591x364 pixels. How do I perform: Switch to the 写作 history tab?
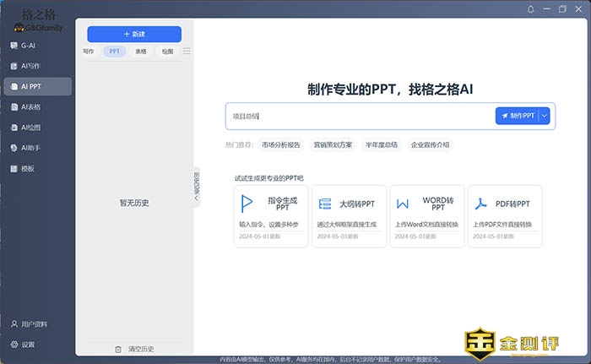coord(89,52)
